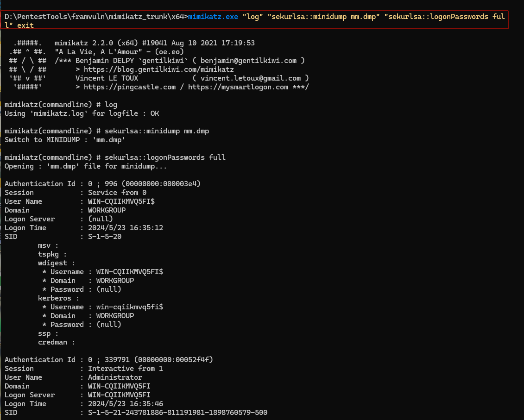
Task: Click the "Switch to MINIDUMP : 'mm.dmp'" line
Action: pyautogui.click(x=65, y=140)
